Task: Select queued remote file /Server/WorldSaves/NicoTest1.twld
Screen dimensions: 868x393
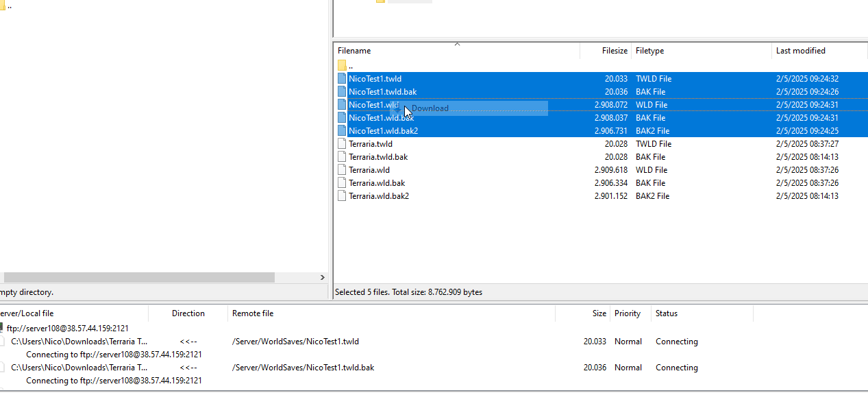Action: pos(295,342)
